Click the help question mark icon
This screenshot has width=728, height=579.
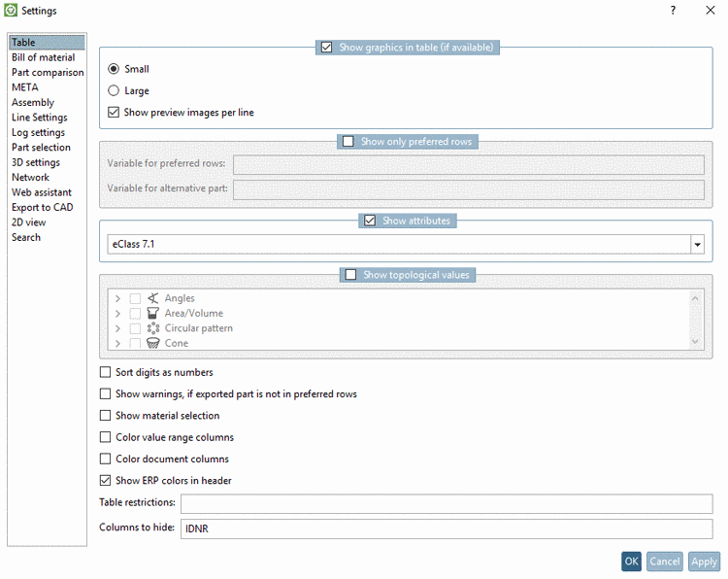[673, 11]
